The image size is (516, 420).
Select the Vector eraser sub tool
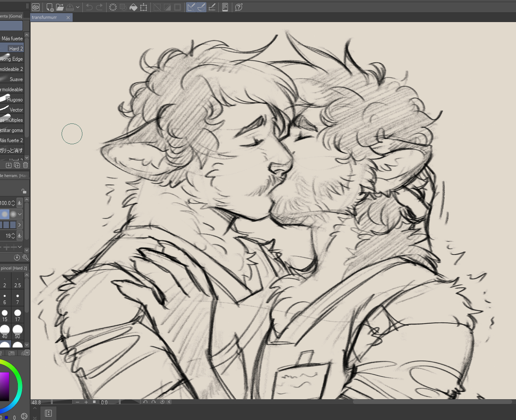tap(12, 110)
